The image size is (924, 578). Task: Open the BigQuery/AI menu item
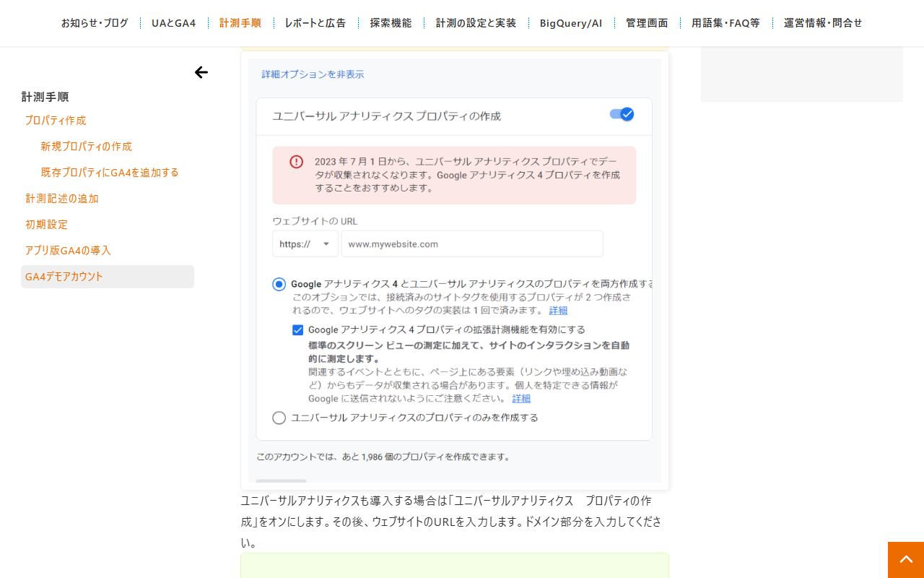(x=571, y=23)
